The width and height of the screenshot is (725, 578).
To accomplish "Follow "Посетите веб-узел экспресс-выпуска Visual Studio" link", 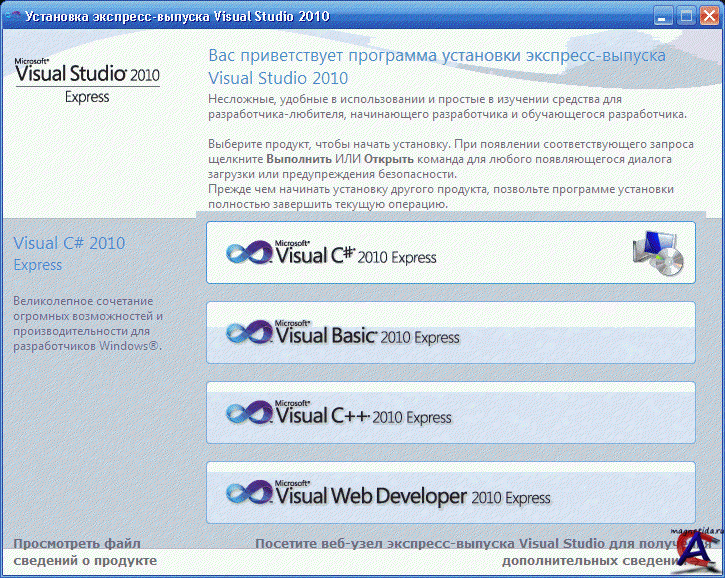I will (460, 544).
